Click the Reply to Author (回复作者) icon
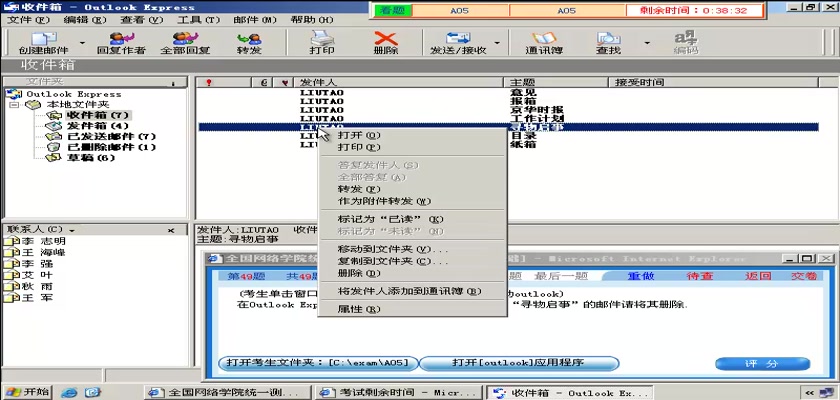 click(x=121, y=43)
